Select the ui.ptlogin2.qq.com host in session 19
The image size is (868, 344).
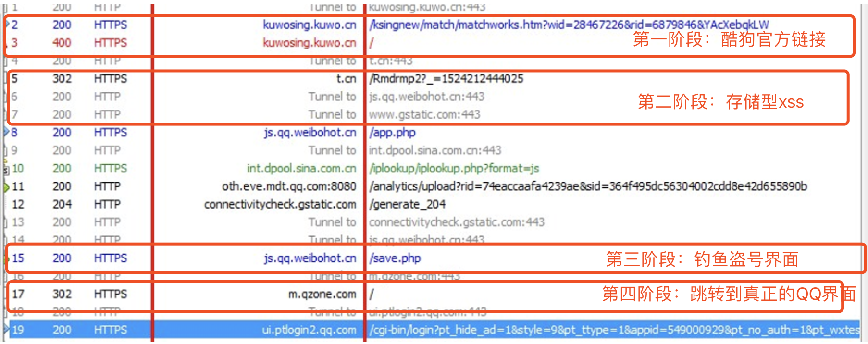[309, 330]
